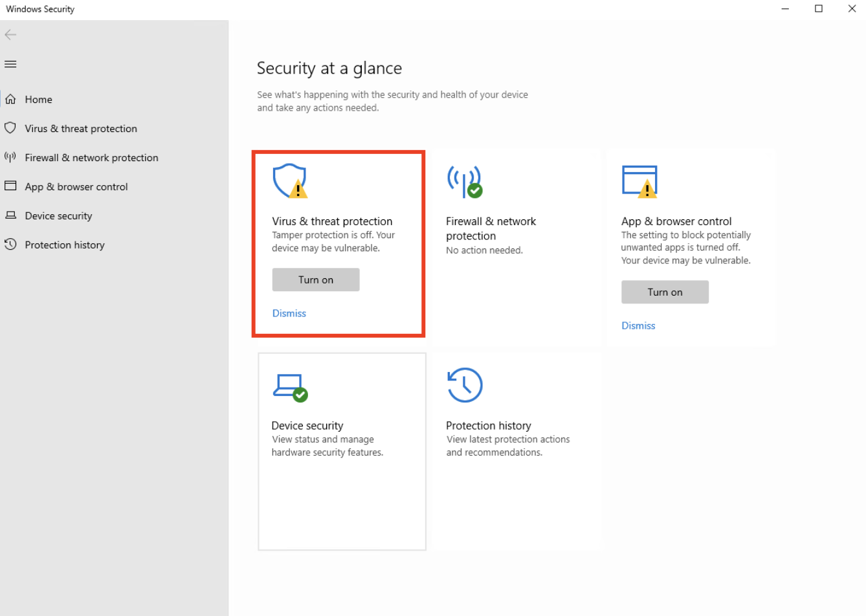866x616 pixels.
Task: Minimize the Windows Security window
Action: point(785,9)
